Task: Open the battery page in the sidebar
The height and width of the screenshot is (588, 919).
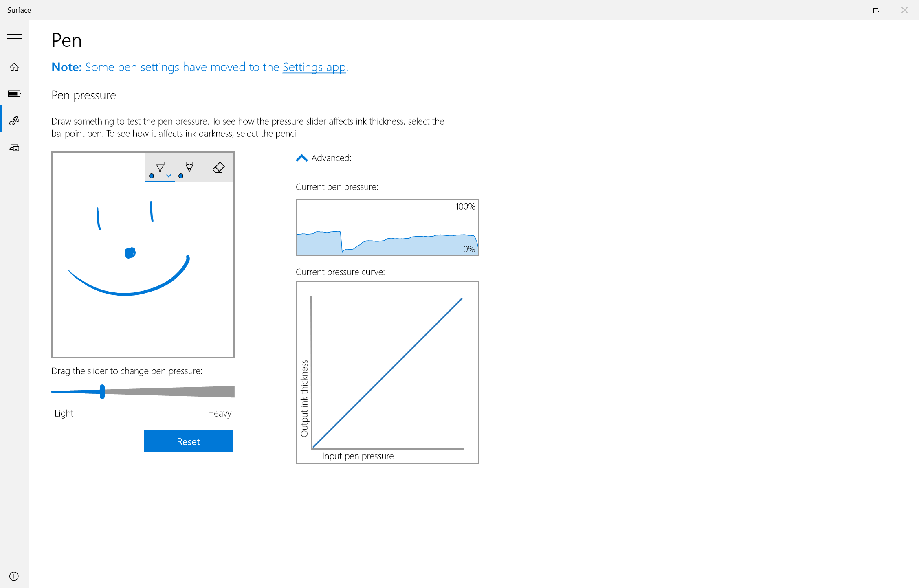Action: click(15, 94)
